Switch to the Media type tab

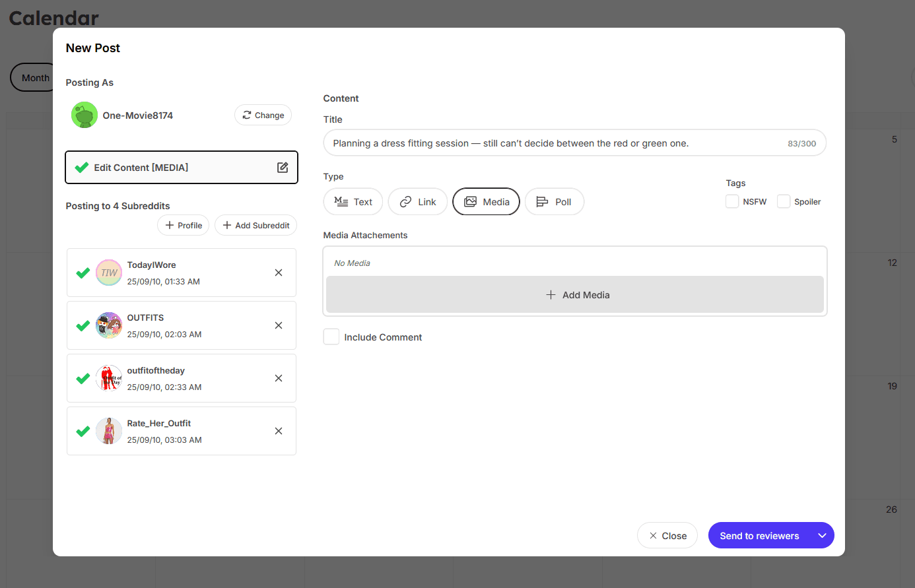[x=486, y=201]
